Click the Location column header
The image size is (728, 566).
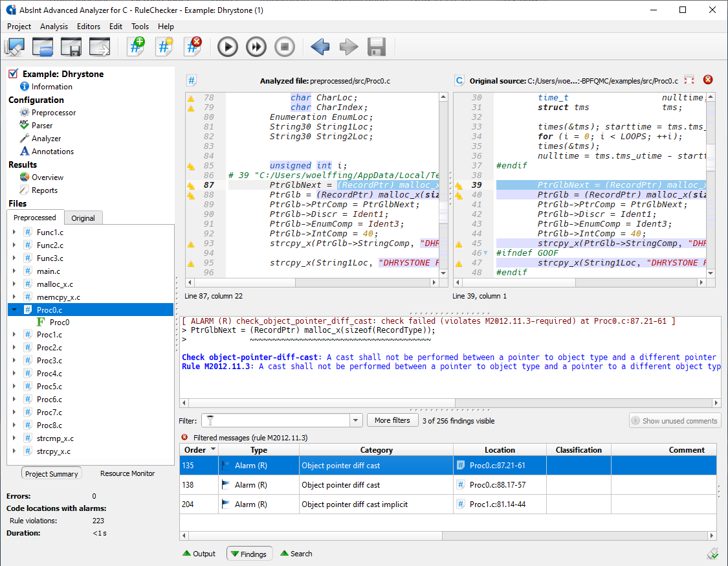(x=500, y=450)
